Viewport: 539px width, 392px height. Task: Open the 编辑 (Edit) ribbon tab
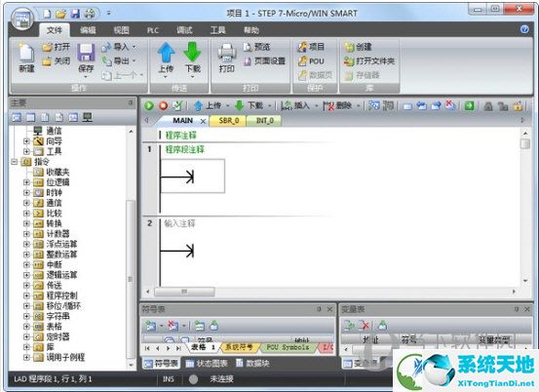88,30
